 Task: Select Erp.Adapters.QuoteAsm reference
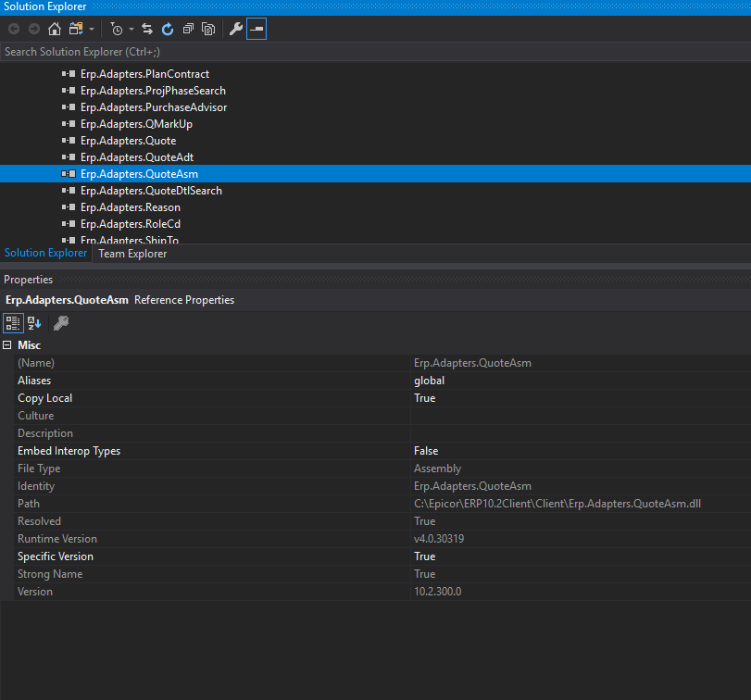[x=140, y=174]
